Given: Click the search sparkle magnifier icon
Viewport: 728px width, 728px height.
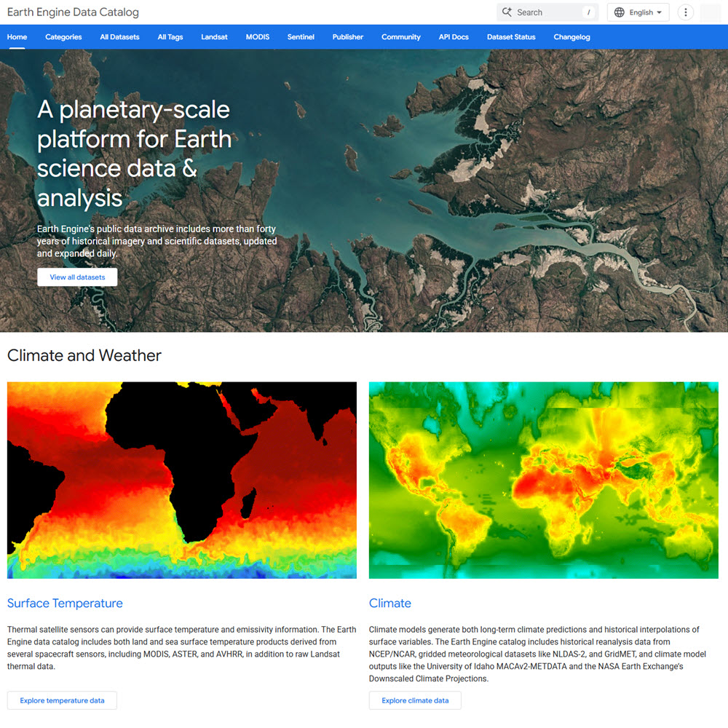Looking at the screenshot, I should (x=507, y=12).
